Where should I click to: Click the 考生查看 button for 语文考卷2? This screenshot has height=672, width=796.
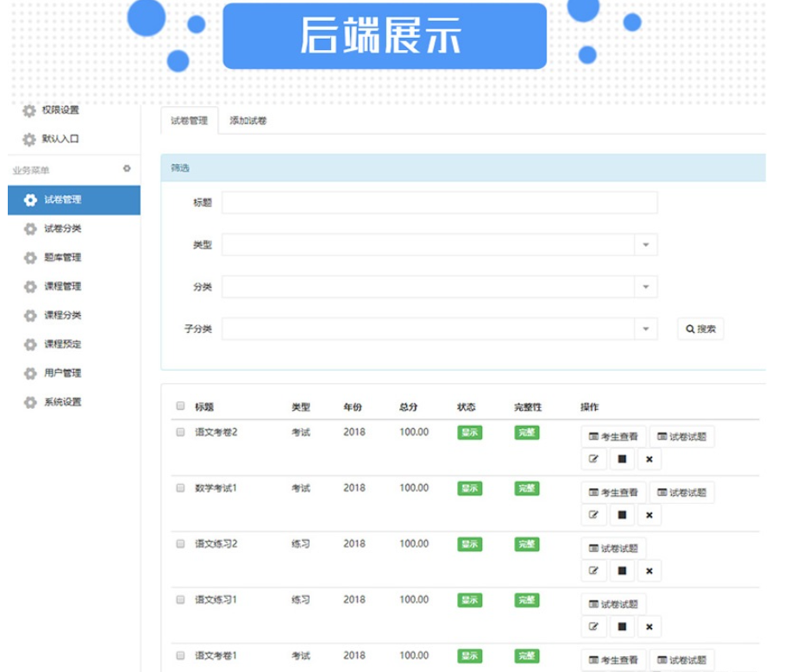click(613, 436)
